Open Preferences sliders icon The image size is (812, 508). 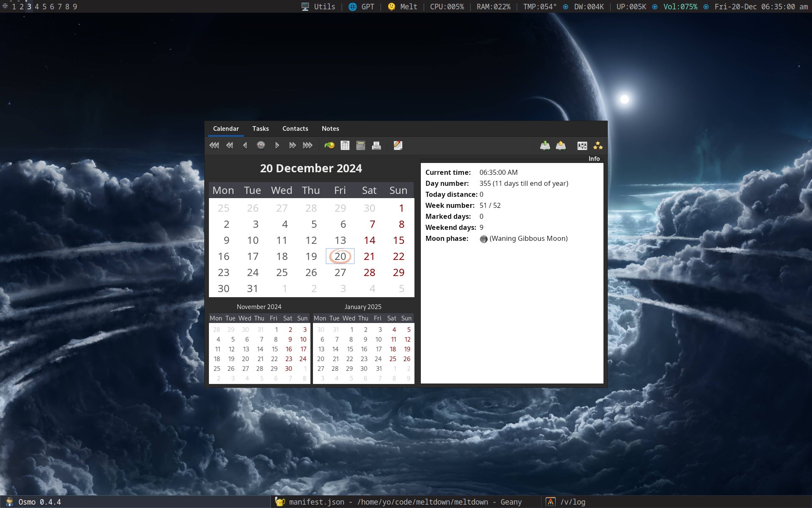pos(582,146)
